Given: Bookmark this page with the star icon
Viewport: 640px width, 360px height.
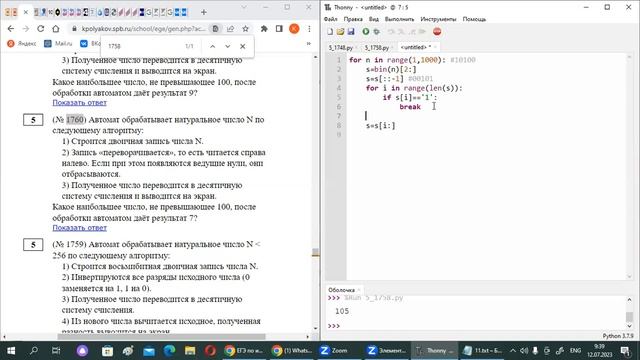Looking at the screenshot, I should click(245, 29).
